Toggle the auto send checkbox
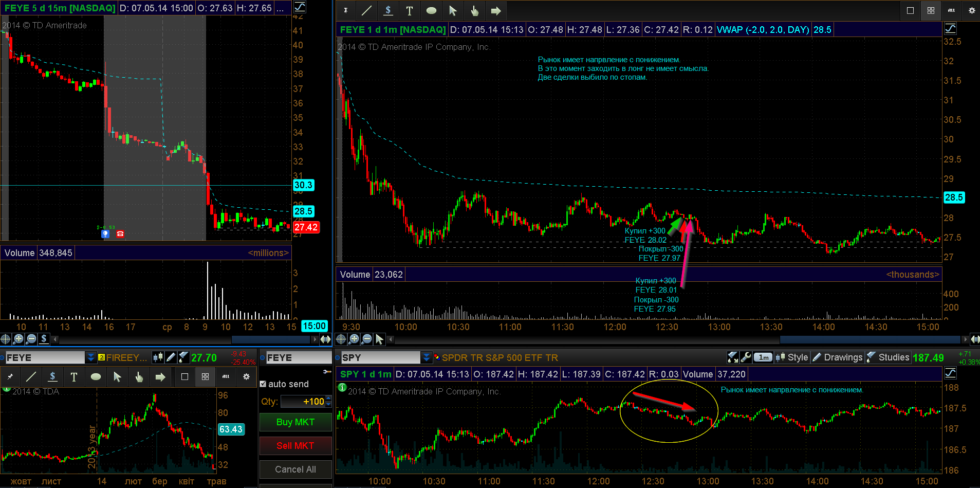Screen dimensions: 980x488 tap(263, 384)
